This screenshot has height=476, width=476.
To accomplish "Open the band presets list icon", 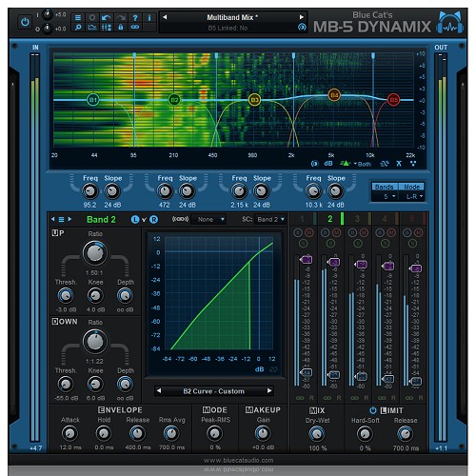I will point(61,219).
